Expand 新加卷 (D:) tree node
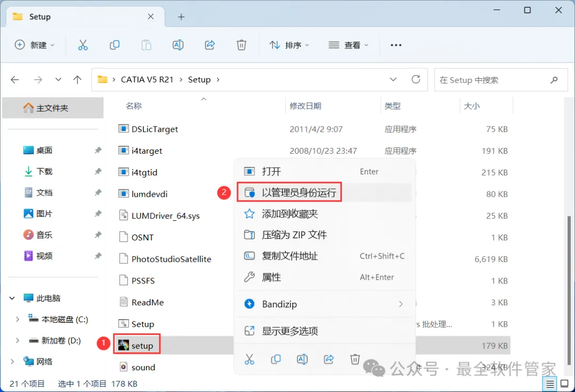This screenshot has height=392, width=575. click(17, 341)
